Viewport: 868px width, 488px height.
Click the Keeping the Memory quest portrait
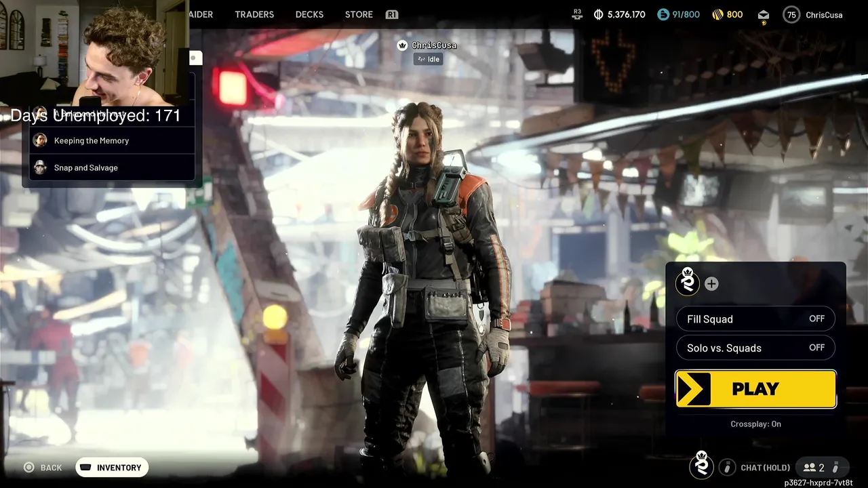(41, 140)
